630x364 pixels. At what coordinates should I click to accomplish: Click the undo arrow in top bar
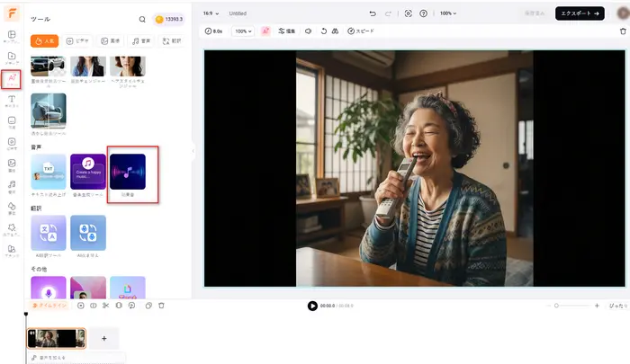tap(373, 13)
